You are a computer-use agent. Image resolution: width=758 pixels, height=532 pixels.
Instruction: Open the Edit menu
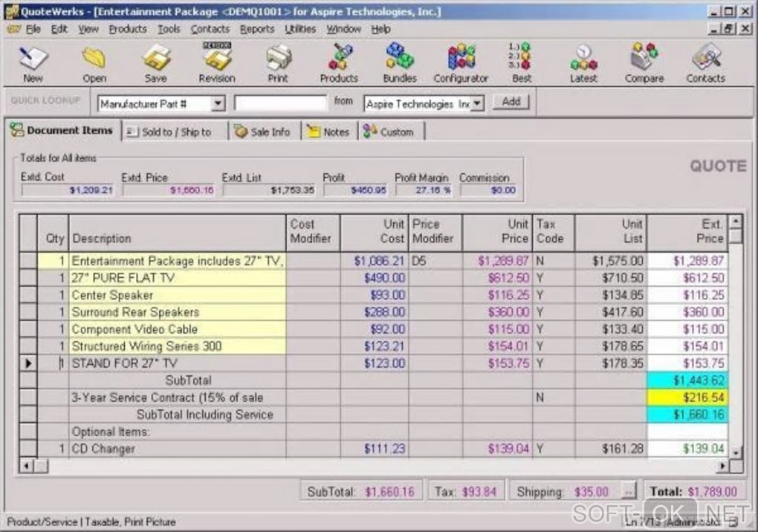coord(59,30)
